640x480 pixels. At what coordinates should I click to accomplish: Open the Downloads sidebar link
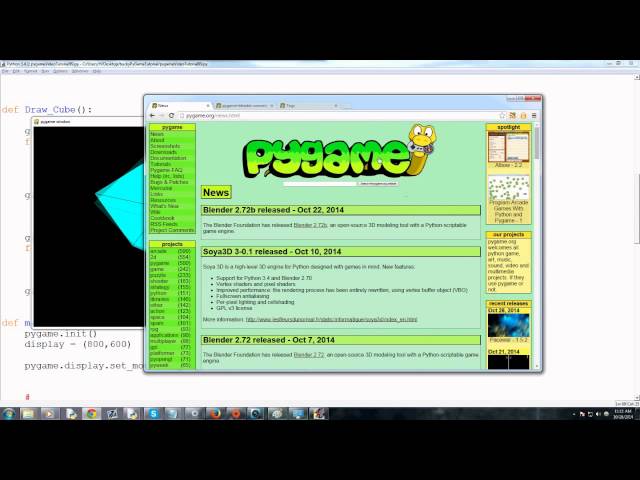[163, 152]
